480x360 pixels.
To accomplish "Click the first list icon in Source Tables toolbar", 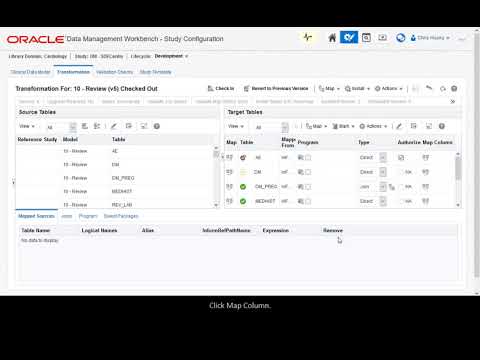I will (85, 126).
